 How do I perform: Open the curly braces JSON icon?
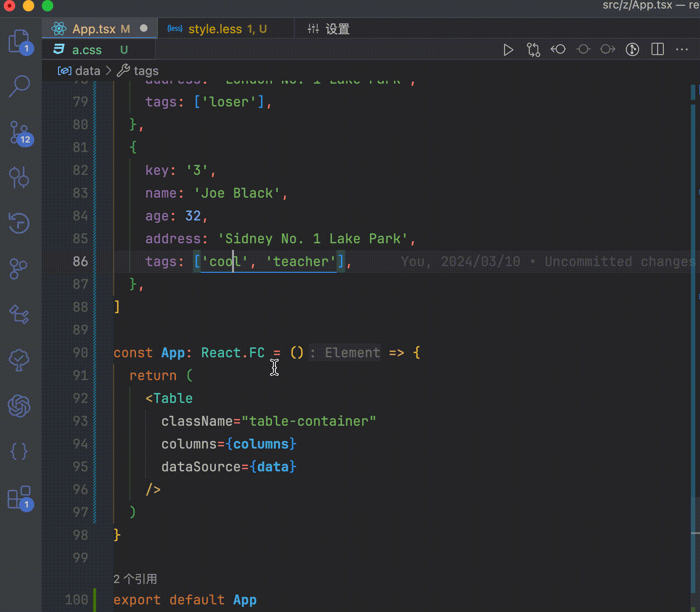[x=19, y=451]
